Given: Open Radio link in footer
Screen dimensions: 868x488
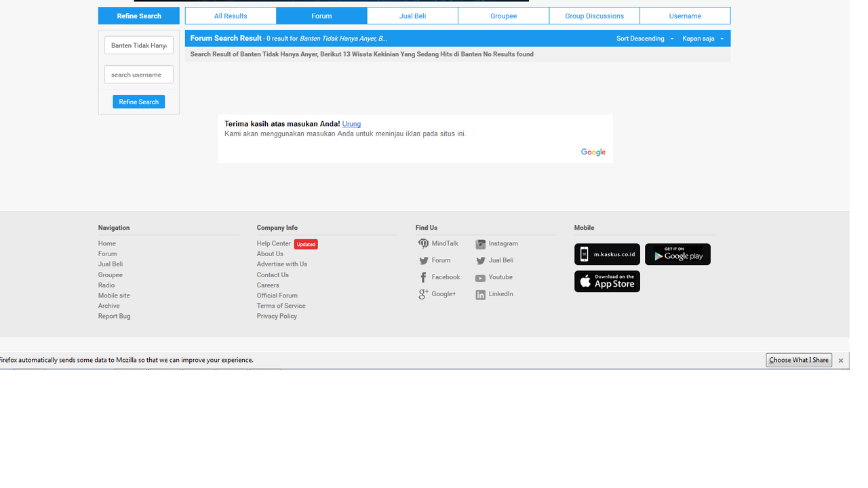Looking at the screenshot, I should click(106, 285).
